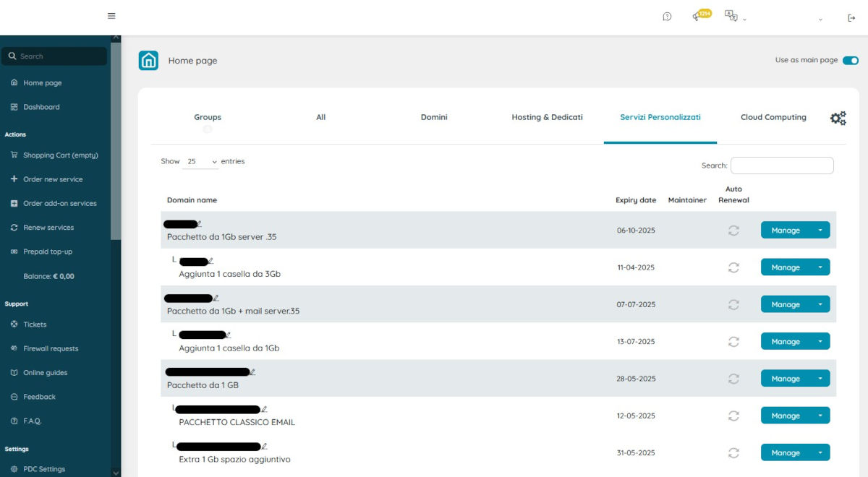Toggle the Use as main page switch

click(x=850, y=61)
